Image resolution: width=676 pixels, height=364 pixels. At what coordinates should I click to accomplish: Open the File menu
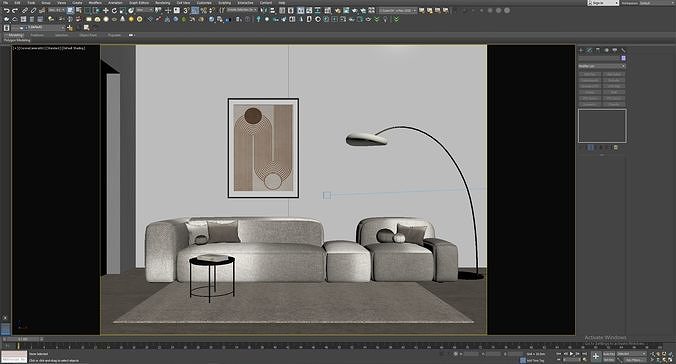(x=6, y=3)
